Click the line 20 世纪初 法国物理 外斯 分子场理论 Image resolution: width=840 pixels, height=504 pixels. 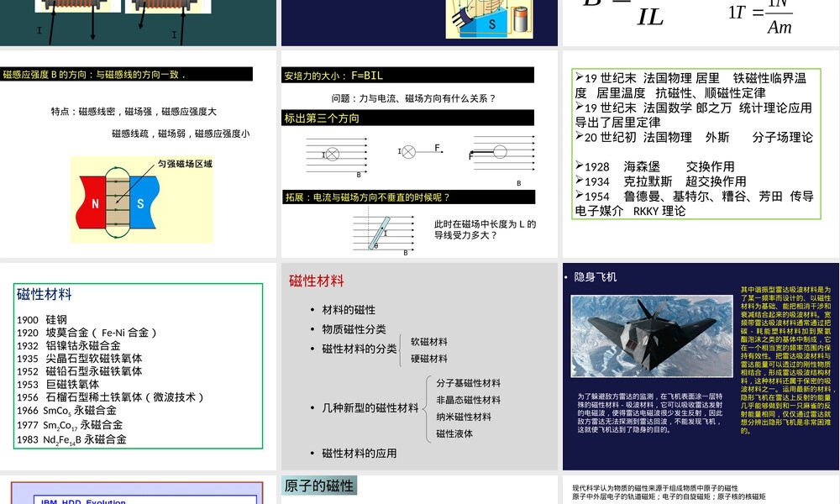(694, 137)
